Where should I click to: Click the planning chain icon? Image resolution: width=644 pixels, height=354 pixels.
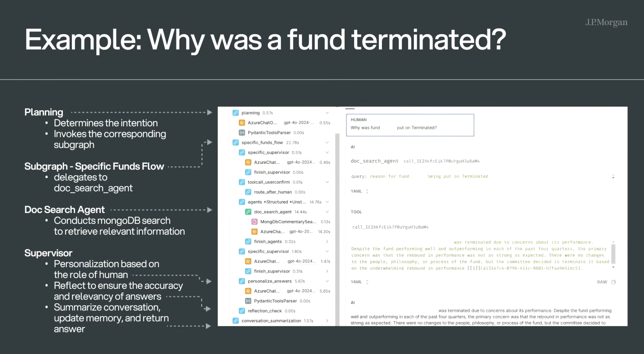click(236, 113)
